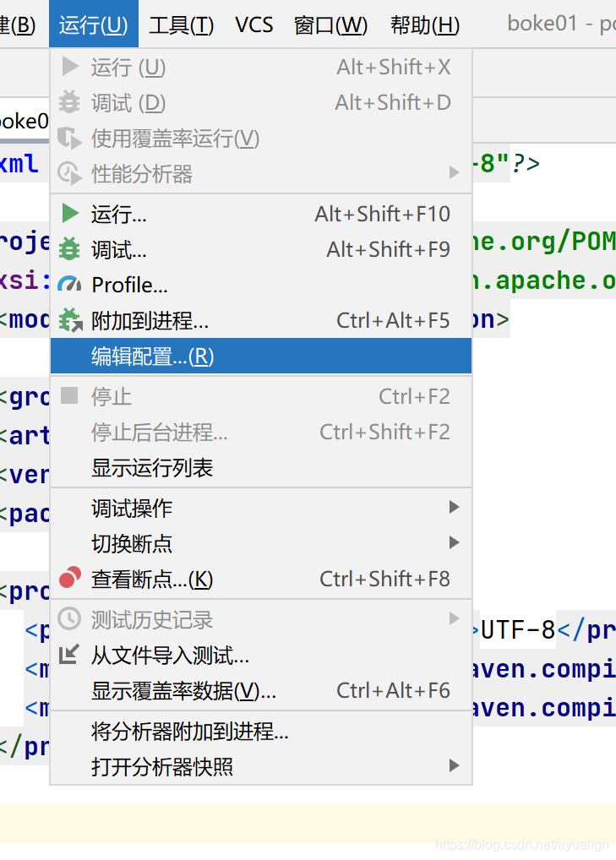616x860 pixels.
Task: Click the Profile gauge icon
Action: click(69, 284)
